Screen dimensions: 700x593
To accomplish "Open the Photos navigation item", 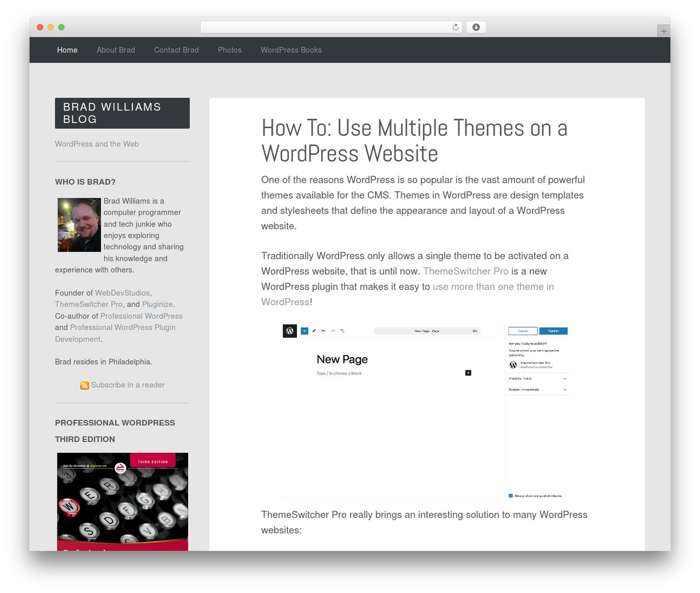I will 230,50.
